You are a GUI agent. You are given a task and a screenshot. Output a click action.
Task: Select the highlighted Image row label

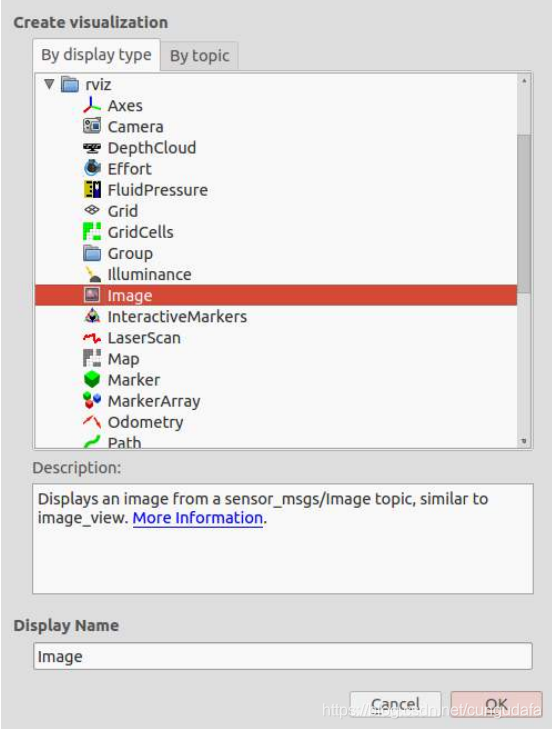point(130,296)
